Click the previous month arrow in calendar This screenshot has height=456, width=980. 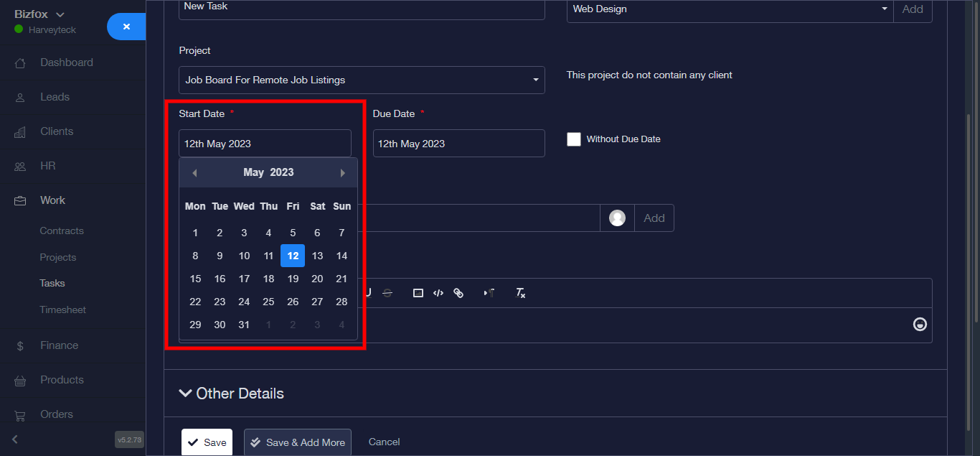[194, 173]
